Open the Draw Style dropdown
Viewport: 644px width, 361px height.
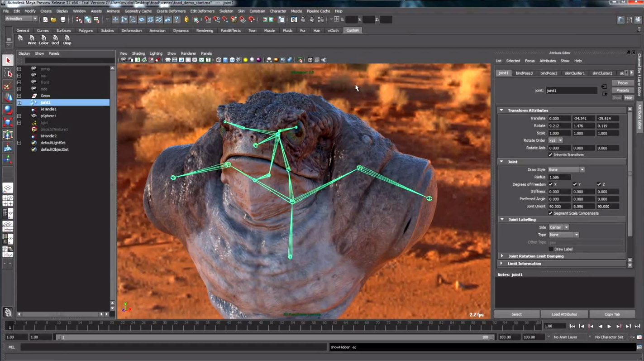[x=566, y=170]
